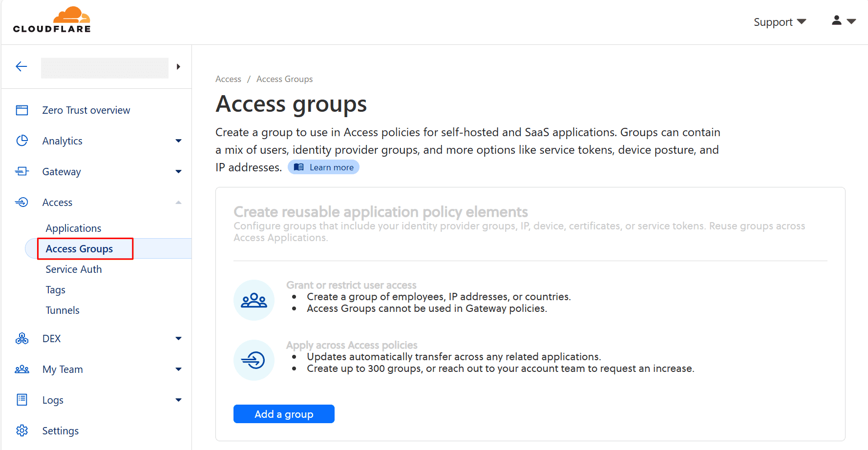Click the Settings gear icon
Image resolution: width=868 pixels, height=450 pixels.
click(x=22, y=431)
